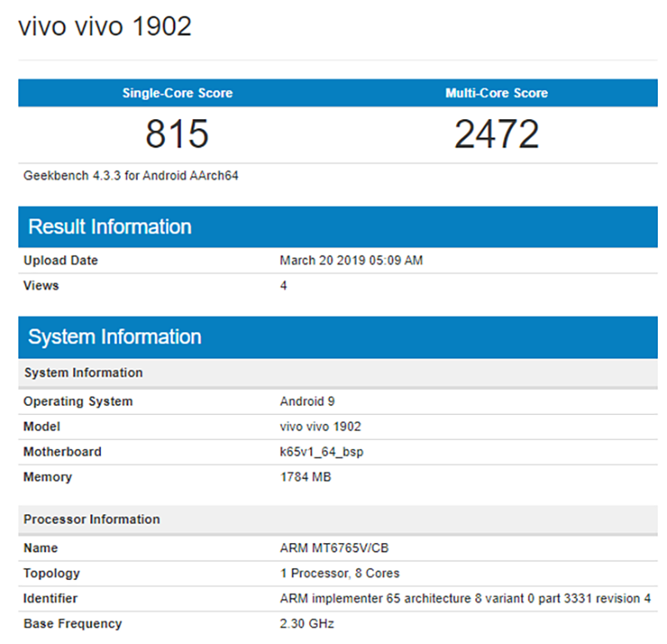667x644 pixels.
Task: Select the 'Android 9' value
Action: click(307, 402)
